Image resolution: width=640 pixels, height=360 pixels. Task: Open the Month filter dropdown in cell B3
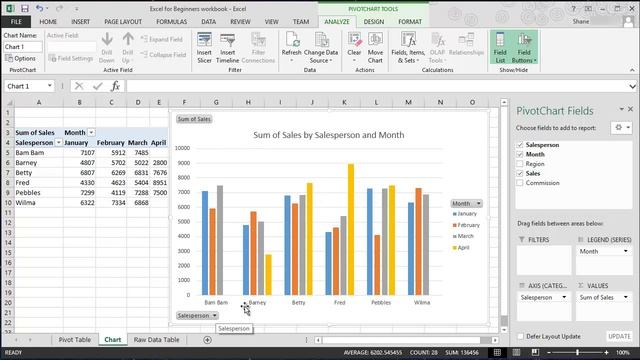[x=91, y=133]
